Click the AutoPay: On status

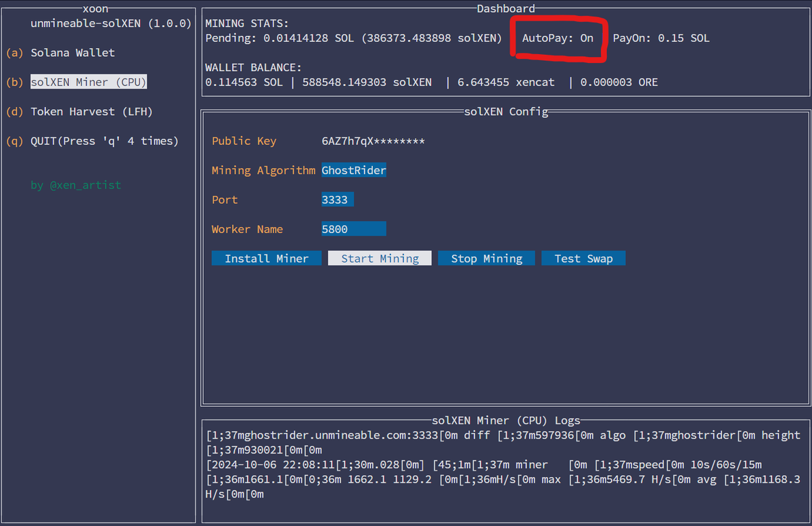[x=558, y=38]
